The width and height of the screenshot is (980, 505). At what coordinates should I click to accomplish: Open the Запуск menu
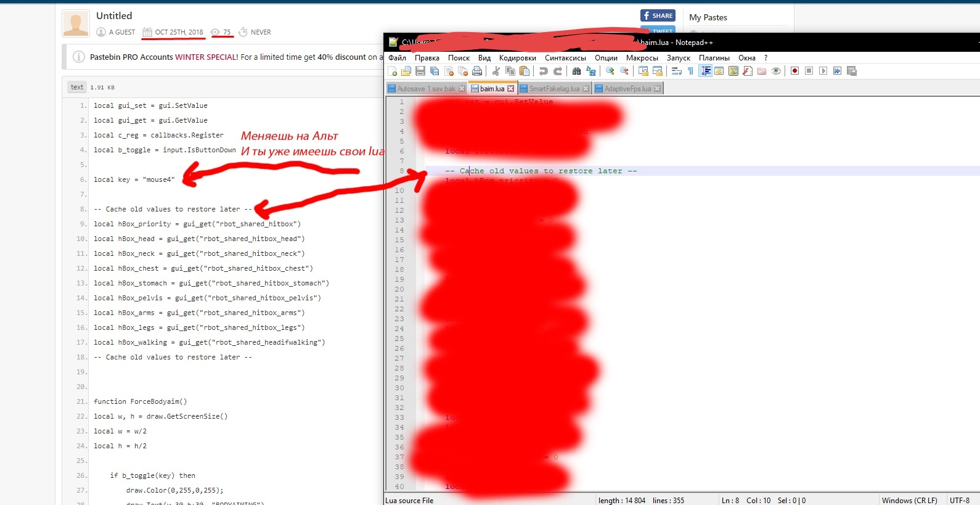coord(679,58)
